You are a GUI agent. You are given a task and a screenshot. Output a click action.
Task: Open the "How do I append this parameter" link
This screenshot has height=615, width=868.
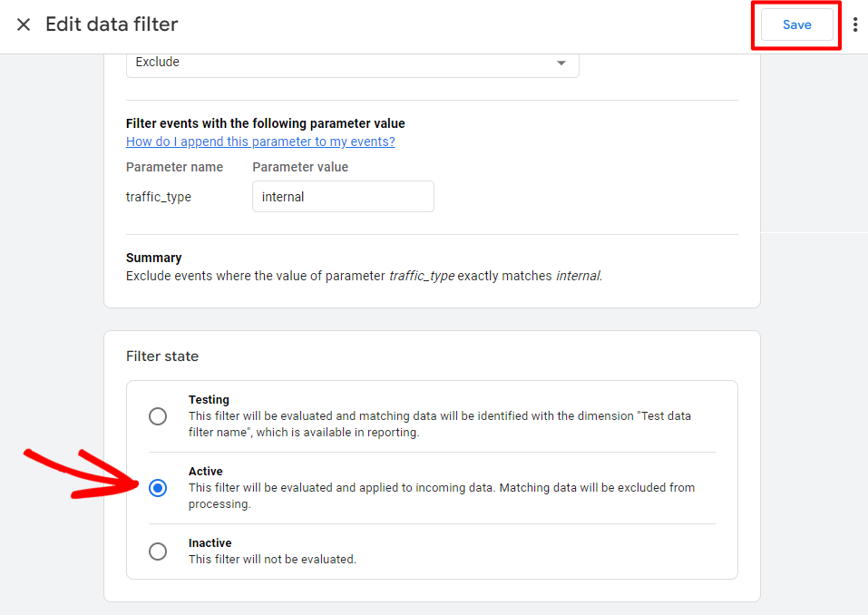[x=259, y=142]
